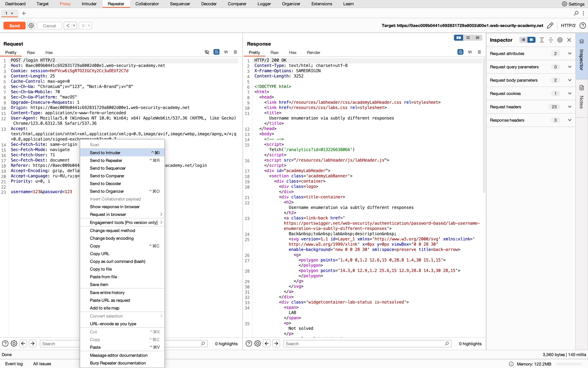588x368 pixels.
Task: Expand Request body parameters section
Action: [x=570, y=80]
